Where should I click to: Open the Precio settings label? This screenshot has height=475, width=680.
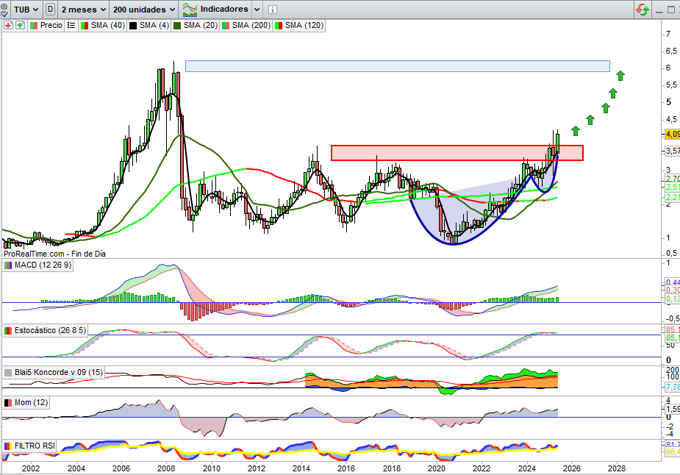click(51, 26)
